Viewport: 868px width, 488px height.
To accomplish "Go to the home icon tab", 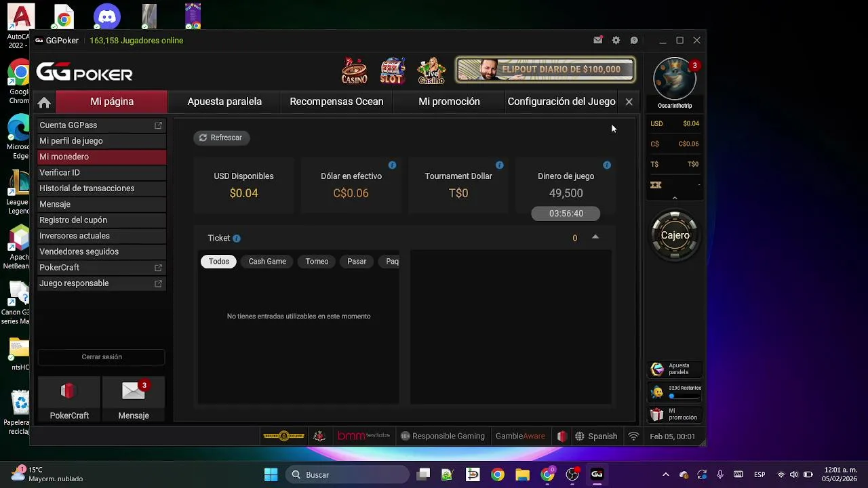I will (44, 102).
